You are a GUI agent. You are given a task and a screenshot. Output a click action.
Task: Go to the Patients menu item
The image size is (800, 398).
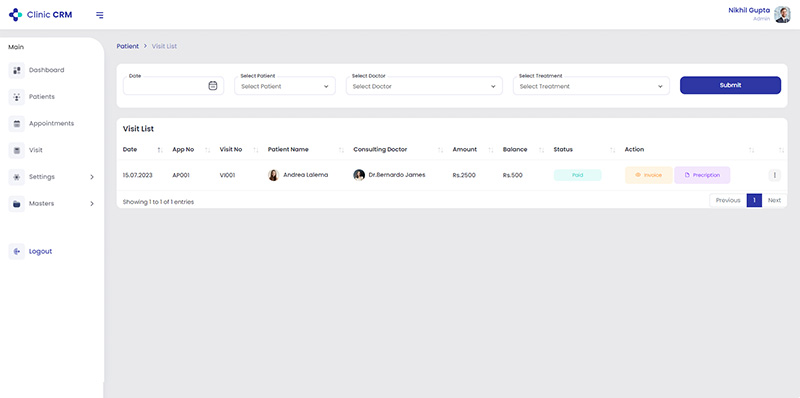[x=42, y=97]
